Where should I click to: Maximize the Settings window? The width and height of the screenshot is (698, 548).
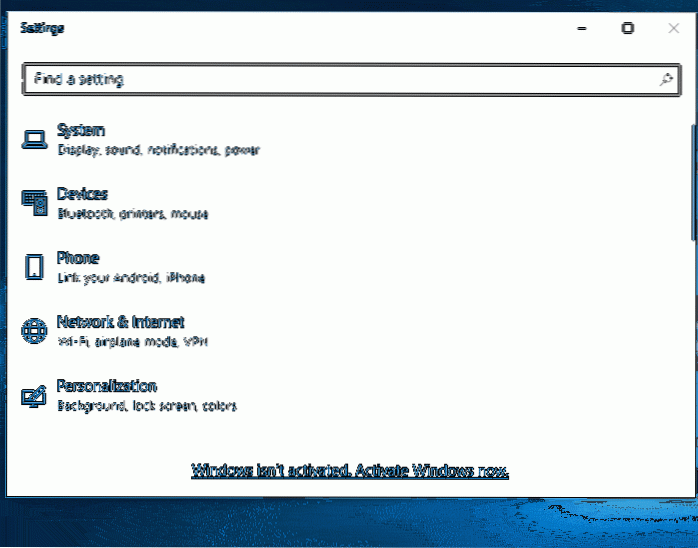tap(627, 29)
